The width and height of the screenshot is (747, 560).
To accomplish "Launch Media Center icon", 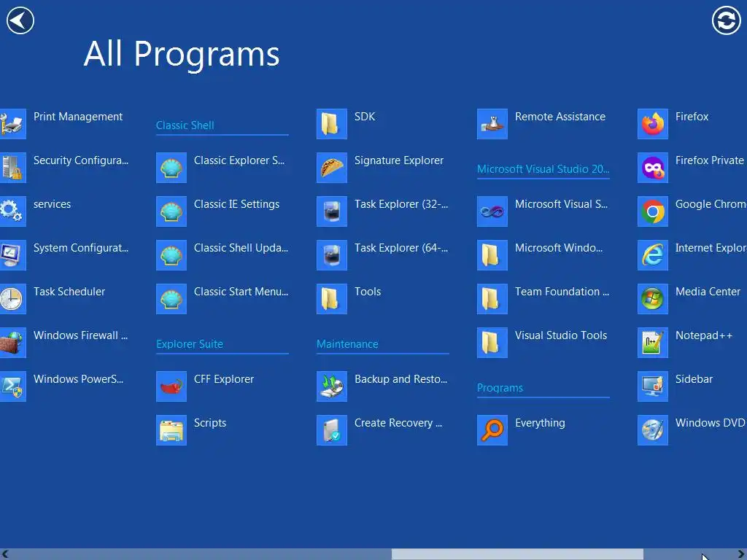I will click(653, 299).
